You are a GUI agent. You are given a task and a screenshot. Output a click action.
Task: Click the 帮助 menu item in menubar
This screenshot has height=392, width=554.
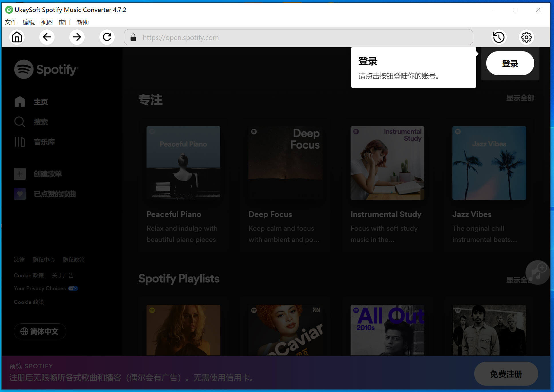tap(82, 22)
